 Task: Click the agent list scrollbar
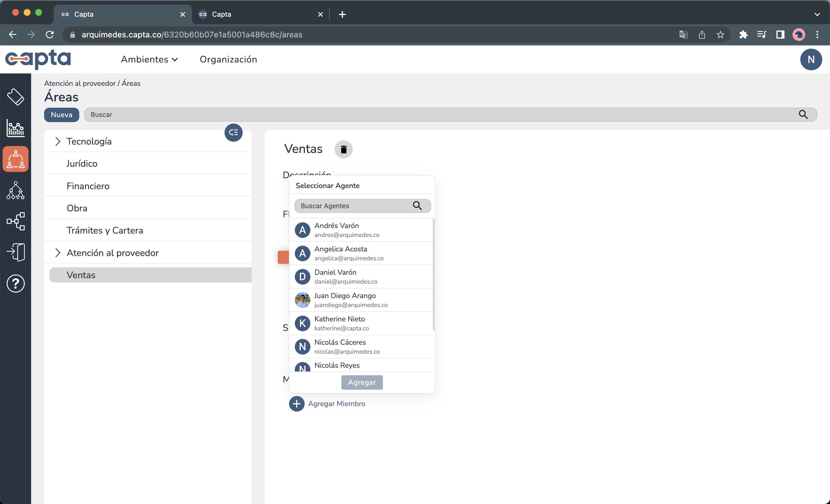pyautogui.click(x=433, y=274)
